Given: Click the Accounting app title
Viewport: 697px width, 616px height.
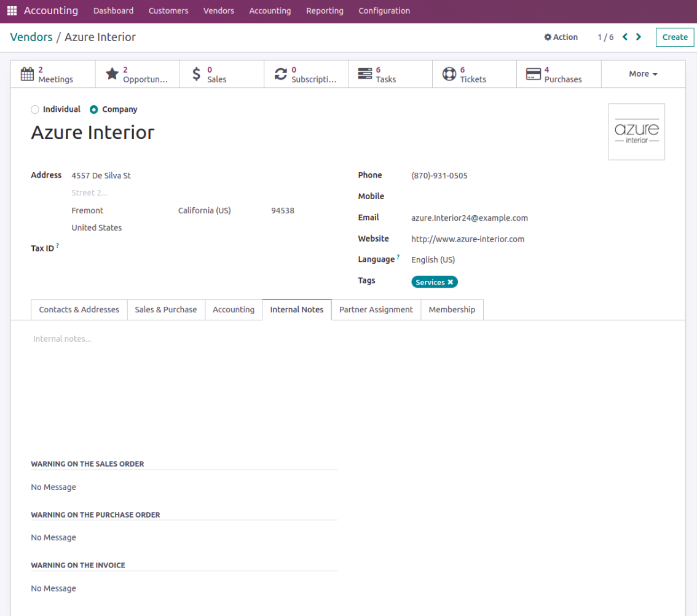Looking at the screenshot, I should (x=51, y=10).
